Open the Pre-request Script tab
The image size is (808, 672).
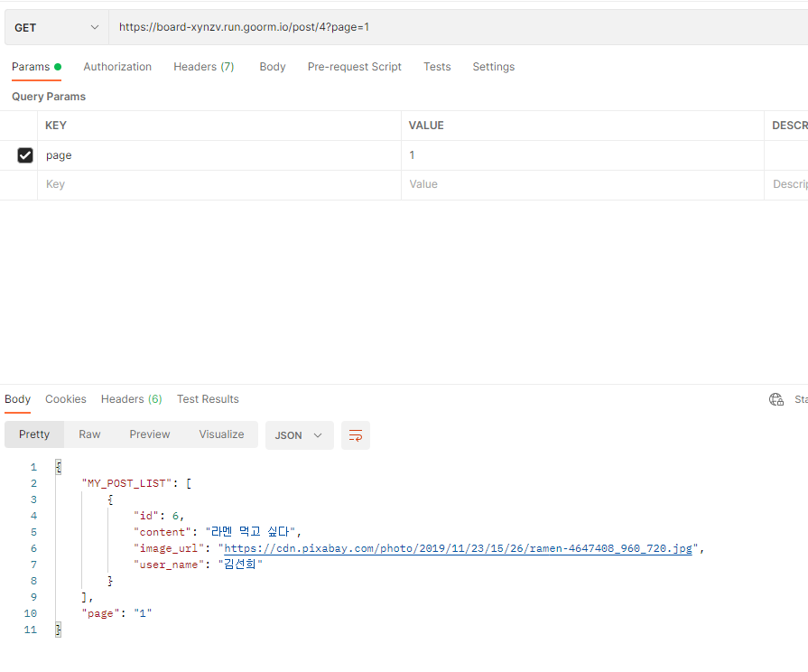coord(354,66)
